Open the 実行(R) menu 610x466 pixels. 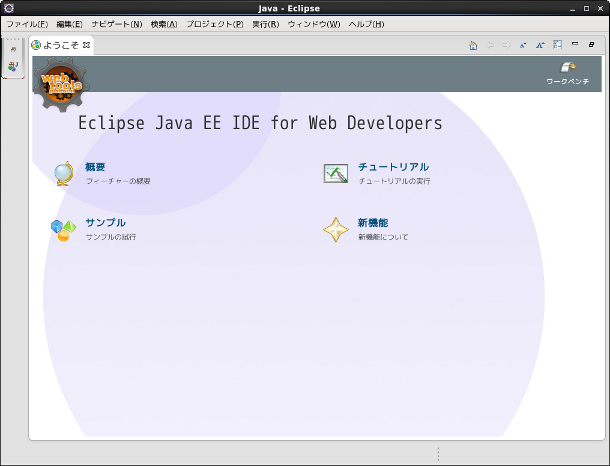(266, 24)
